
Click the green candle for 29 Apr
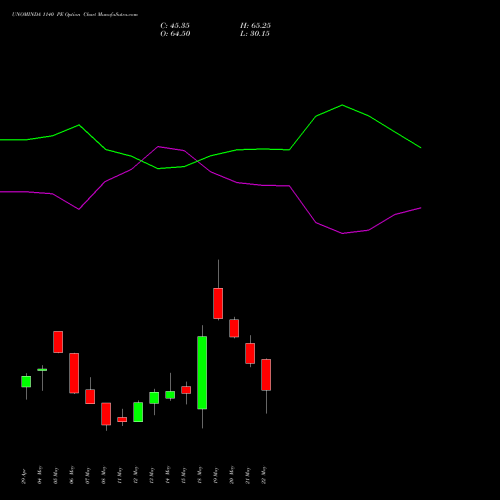click(x=26, y=382)
